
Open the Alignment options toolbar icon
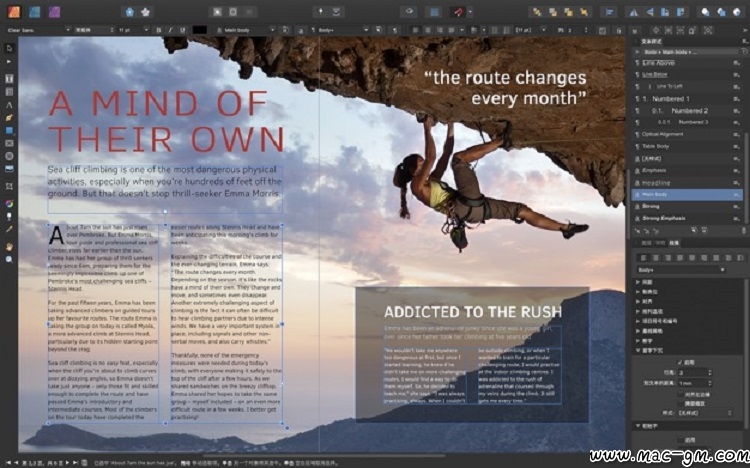pos(609,12)
